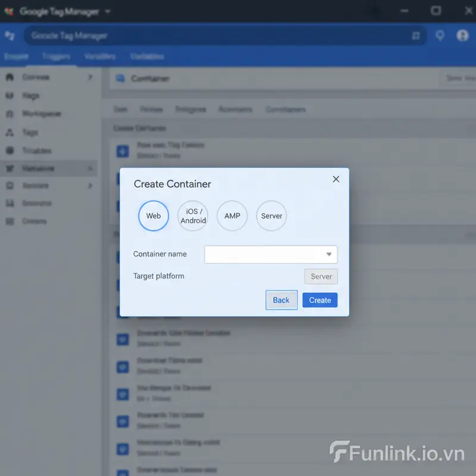Open the Container name dropdown
The width and height of the screenshot is (476, 476).
coord(329,254)
